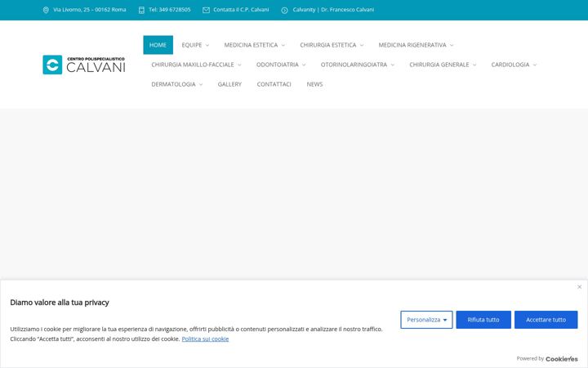588x368 pixels.
Task: Go to NEWS page
Action: click(314, 84)
